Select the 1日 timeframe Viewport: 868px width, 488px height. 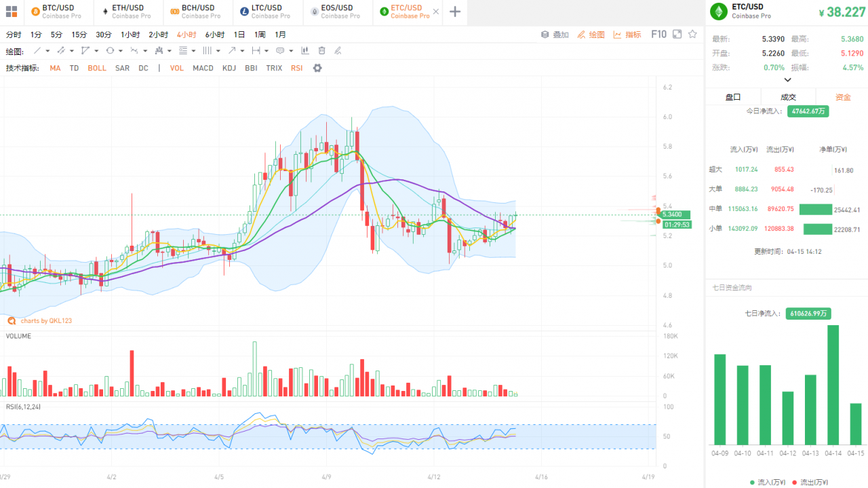click(239, 35)
